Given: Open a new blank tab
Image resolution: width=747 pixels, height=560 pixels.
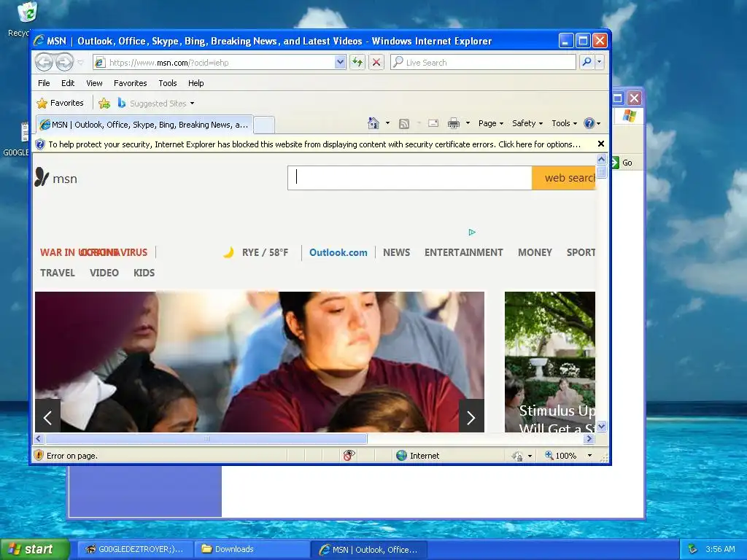Looking at the screenshot, I should (263, 125).
